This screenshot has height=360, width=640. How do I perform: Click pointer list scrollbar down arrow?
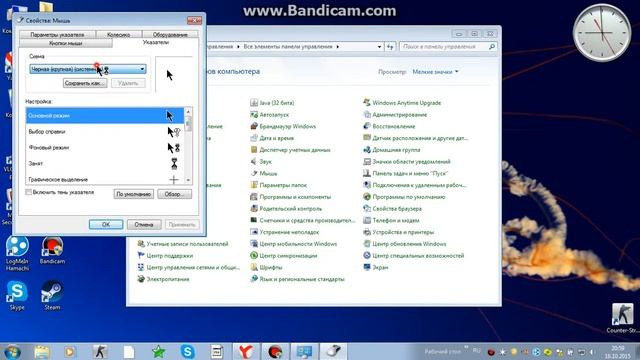188,180
